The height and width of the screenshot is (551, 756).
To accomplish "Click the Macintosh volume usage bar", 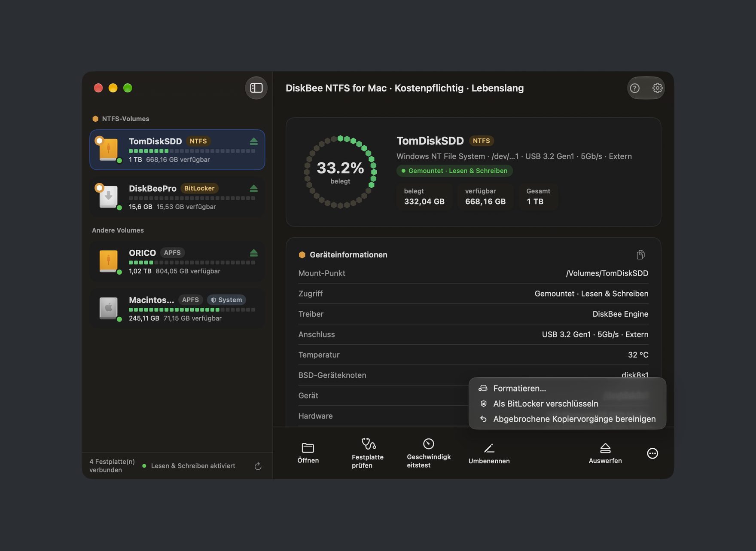I will 192,309.
